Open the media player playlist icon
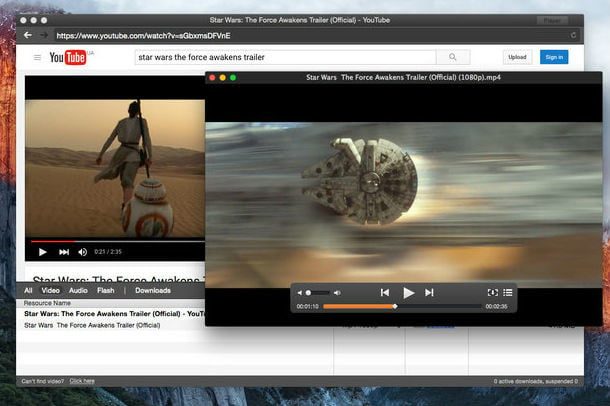Viewport: 610px width, 406px height. [508, 292]
